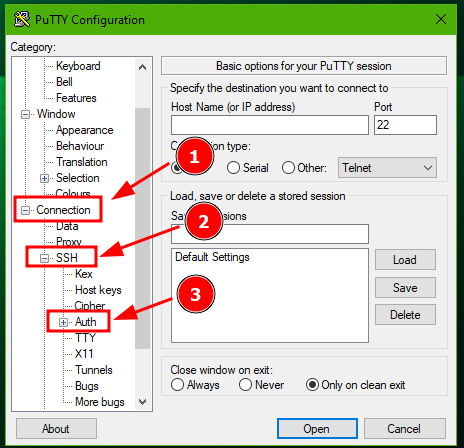Click category list scroll down arrow
464x448 pixels.
point(143,402)
